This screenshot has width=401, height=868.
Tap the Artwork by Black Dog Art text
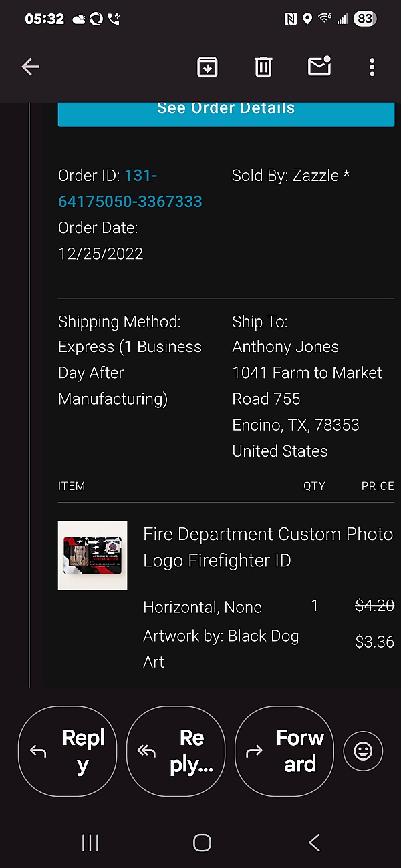(x=221, y=649)
